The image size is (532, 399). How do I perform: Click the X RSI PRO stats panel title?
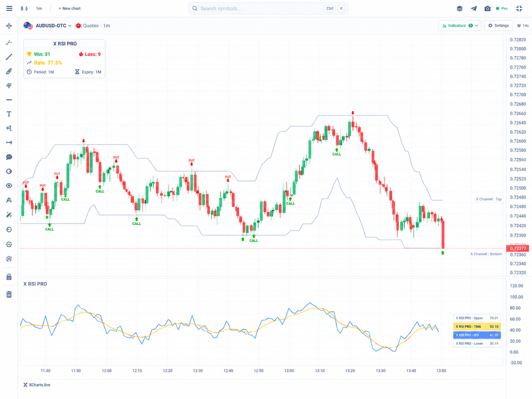click(65, 44)
